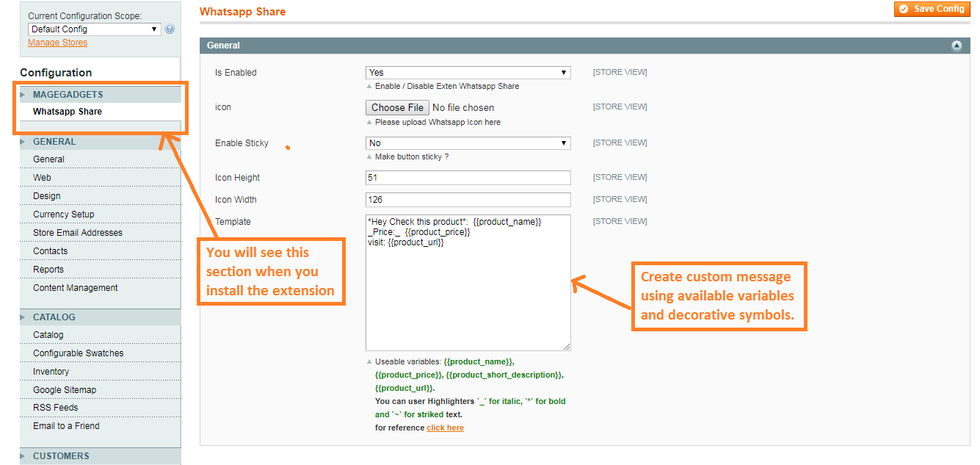Click the 'No file chosen' text
This screenshot has width=980, height=465.
click(x=463, y=108)
